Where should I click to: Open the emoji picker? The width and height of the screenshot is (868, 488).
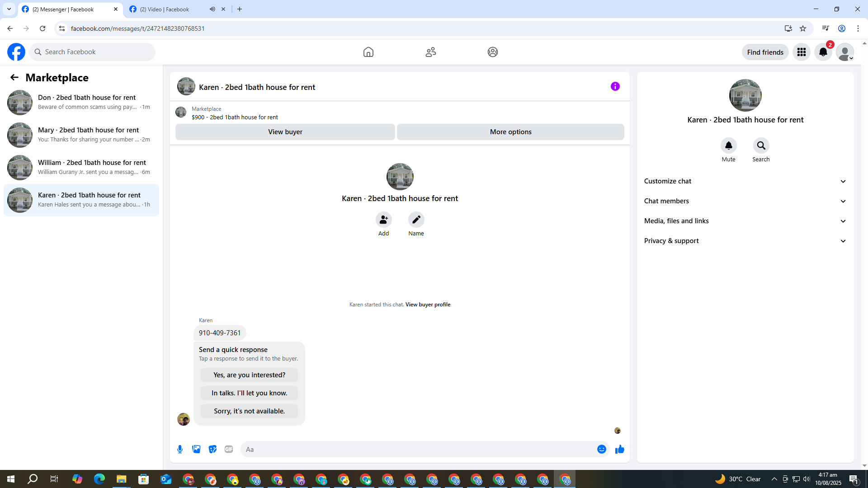coord(602,449)
